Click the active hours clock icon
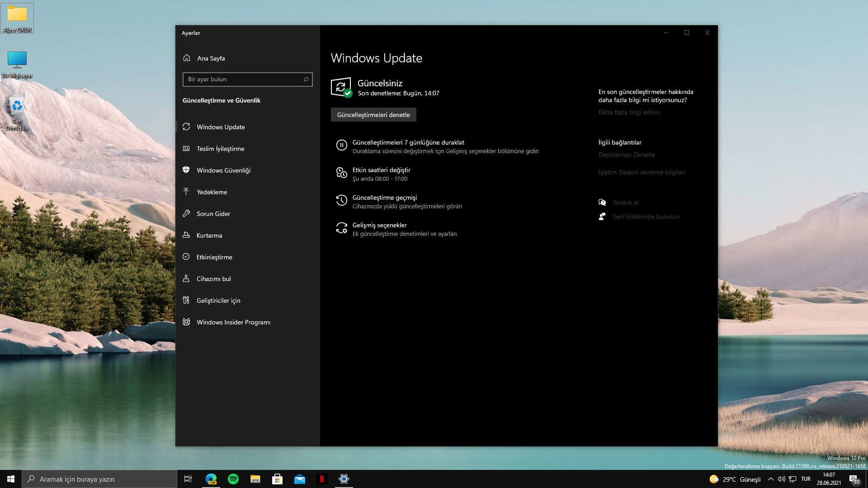Image resolution: width=868 pixels, height=488 pixels. [x=341, y=173]
